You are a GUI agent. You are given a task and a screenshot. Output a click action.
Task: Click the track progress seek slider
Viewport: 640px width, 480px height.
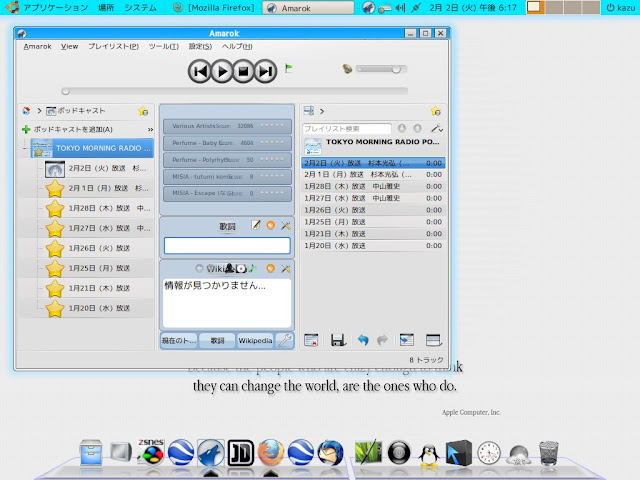235,91
